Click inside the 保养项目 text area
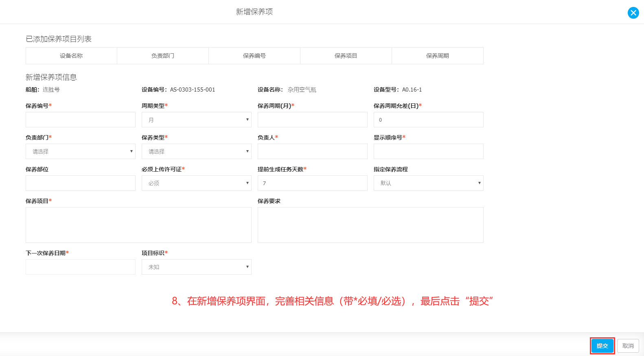644x356 pixels. pos(138,225)
